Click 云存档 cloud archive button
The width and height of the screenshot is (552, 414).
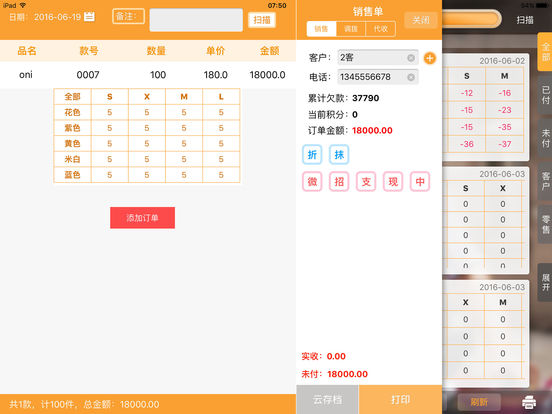point(327,400)
